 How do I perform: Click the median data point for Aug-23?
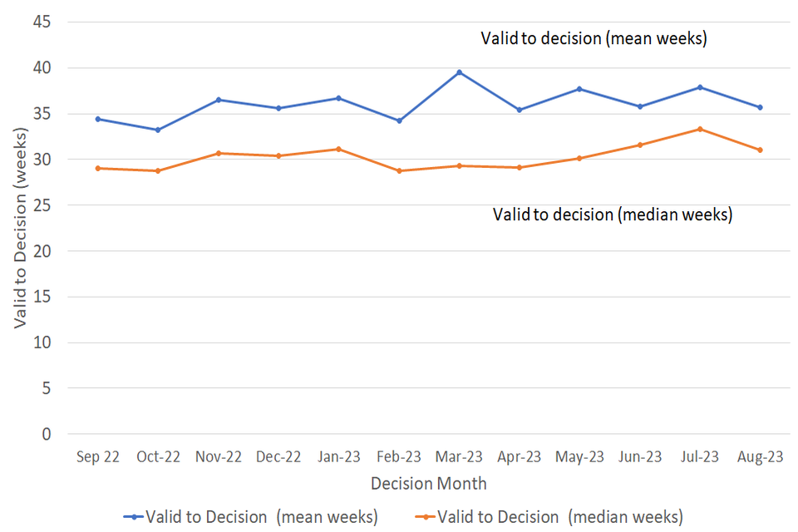coord(760,150)
